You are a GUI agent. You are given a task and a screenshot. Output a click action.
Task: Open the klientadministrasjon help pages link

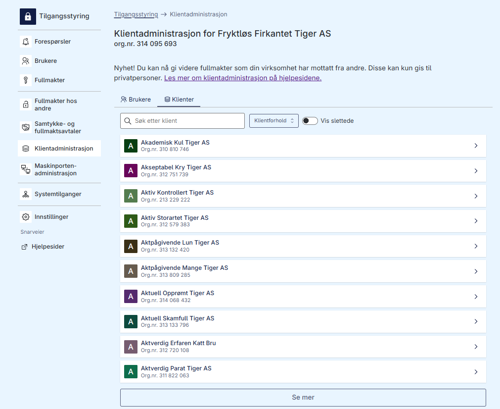point(243,78)
